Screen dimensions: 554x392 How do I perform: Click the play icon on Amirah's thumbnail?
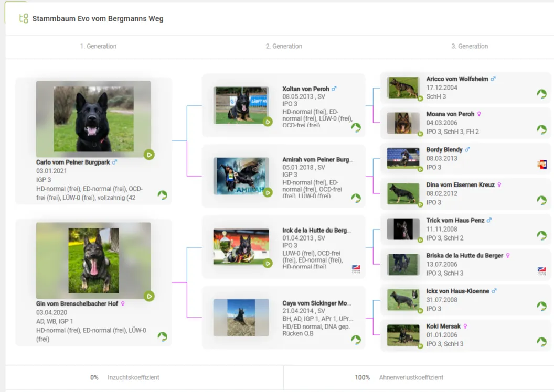pos(268,192)
